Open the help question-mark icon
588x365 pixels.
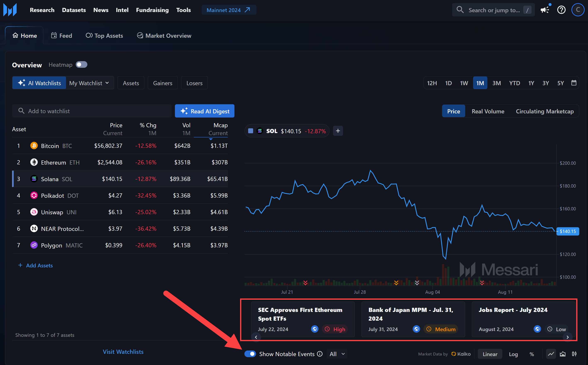(x=561, y=10)
